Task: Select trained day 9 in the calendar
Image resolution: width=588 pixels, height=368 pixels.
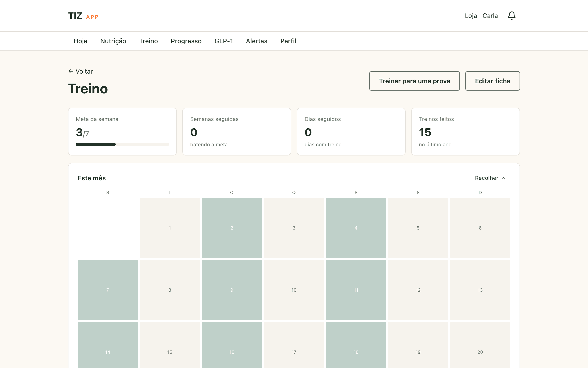Action: coord(232,290)
